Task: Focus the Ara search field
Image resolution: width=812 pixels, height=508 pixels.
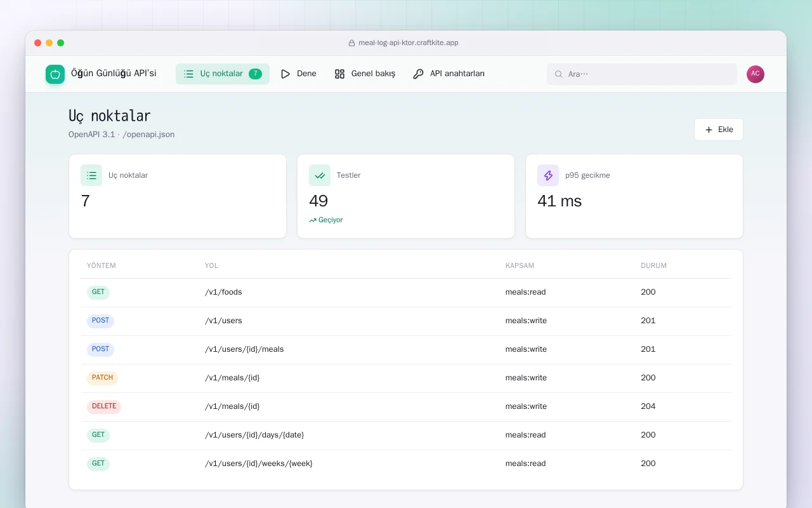Action: coord(642,74)
